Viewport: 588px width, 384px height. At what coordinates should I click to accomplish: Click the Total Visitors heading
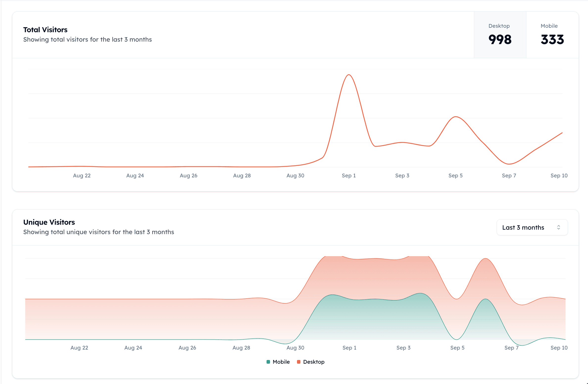(45, 30)
